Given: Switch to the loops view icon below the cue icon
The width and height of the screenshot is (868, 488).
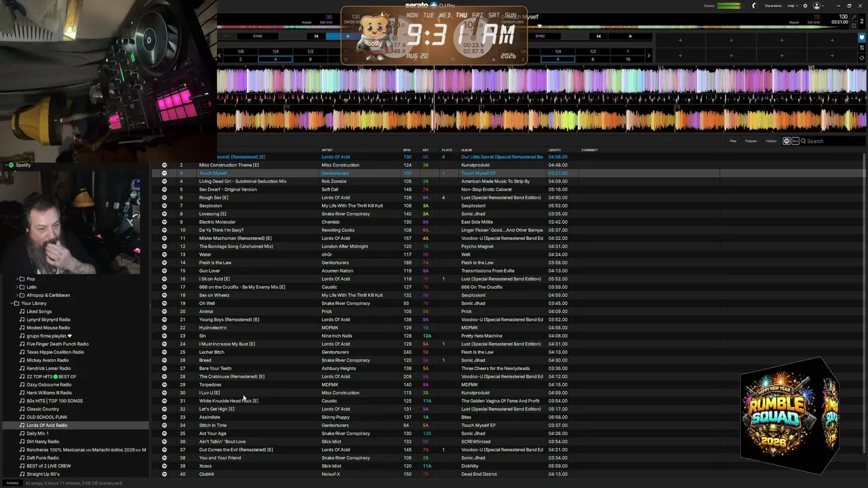Looking at the screenshot, I should (862, 48).
